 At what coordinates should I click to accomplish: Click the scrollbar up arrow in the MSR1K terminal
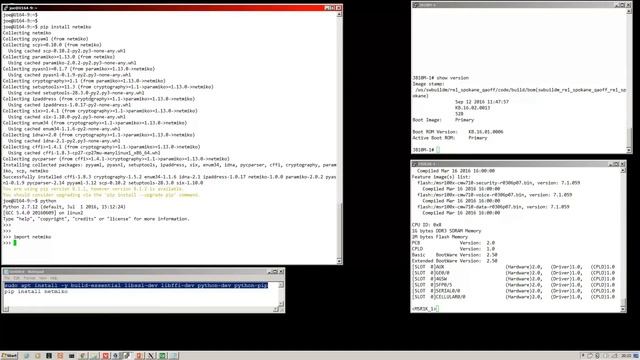coord(623,170)
